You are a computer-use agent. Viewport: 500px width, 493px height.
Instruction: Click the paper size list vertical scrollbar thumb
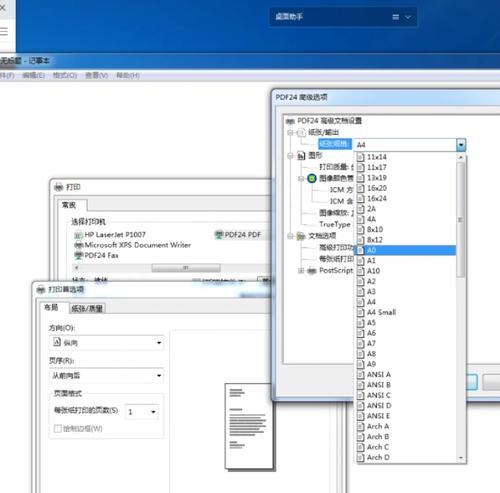pyautogui.click(x=461, y=220)
